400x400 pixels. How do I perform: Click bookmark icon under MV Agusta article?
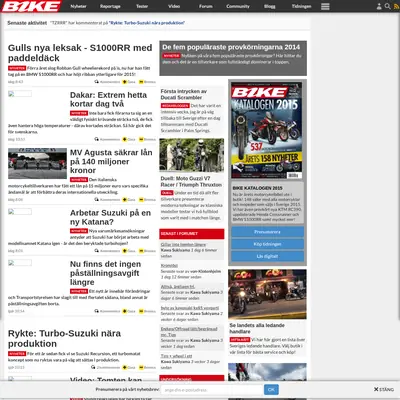[x=141, y=200]
